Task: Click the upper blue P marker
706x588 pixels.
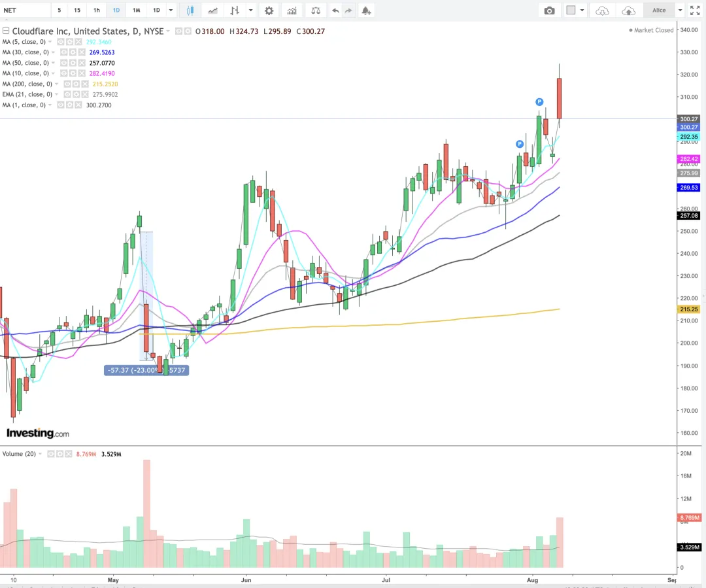Action: [539, 102]
